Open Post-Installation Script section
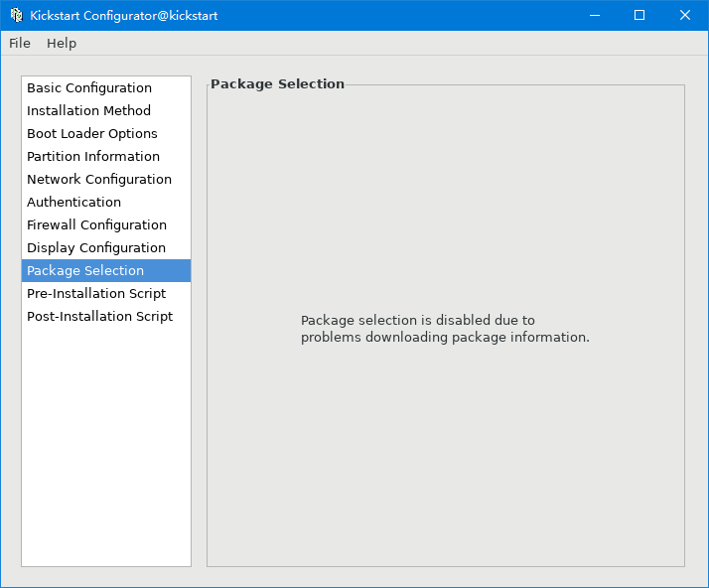 tap(106, 316)
